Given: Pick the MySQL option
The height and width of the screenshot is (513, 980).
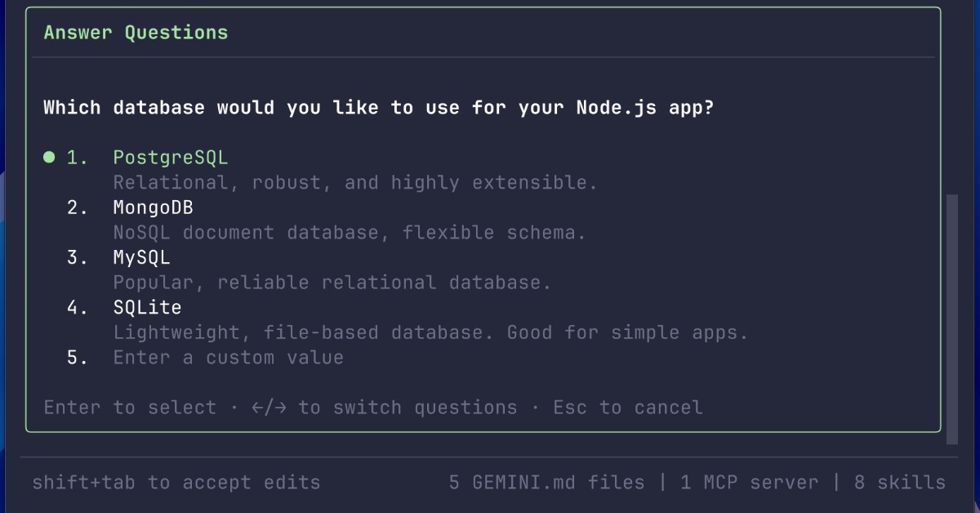Looking at the screenshot, I should tap(141, 257).
